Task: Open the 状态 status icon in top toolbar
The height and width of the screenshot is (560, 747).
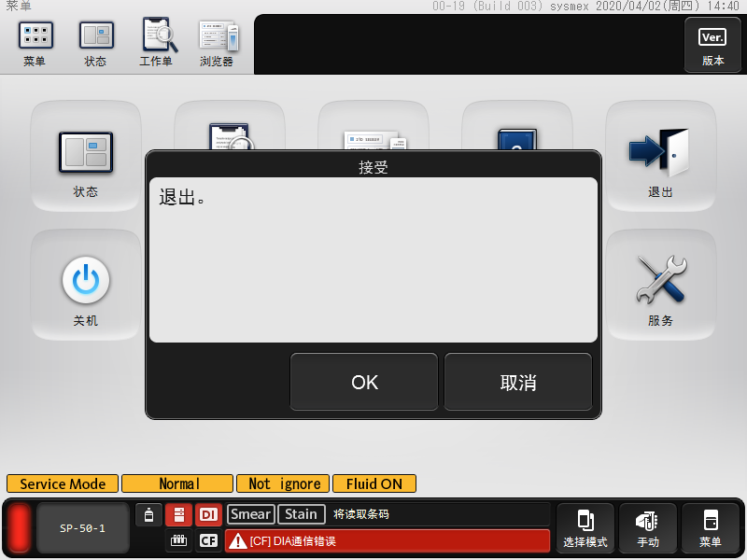Action: (95, 43)
